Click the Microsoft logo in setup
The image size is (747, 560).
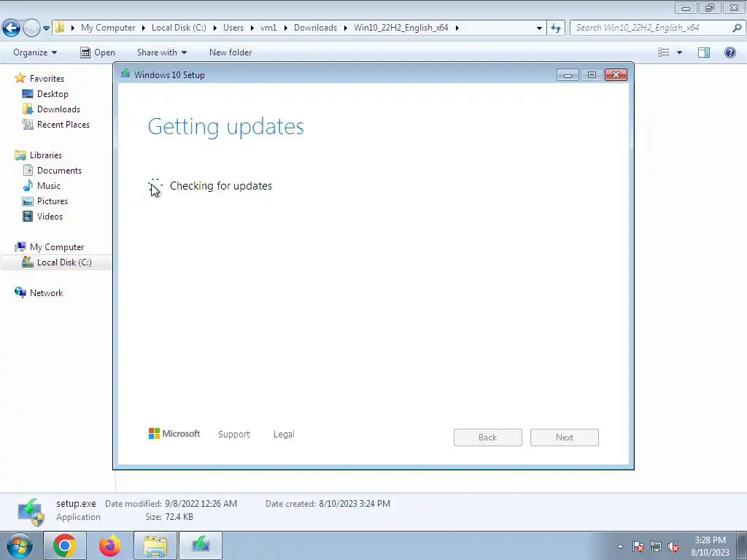pyautogui.click(x=174, y=434)
